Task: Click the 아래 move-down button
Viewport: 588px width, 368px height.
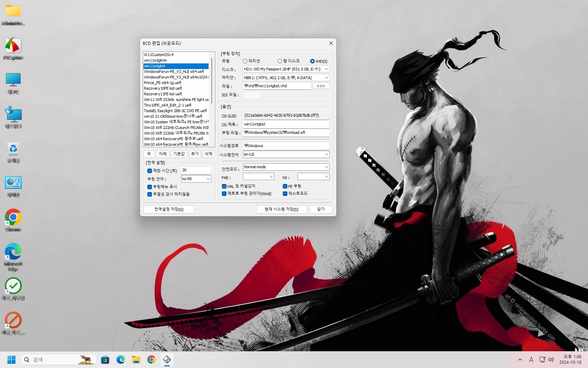Action: click(163, 154)
